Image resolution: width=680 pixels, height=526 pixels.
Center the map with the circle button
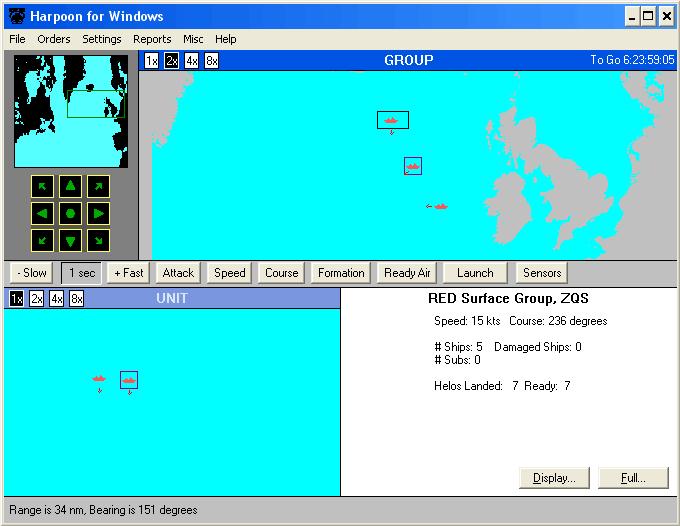coord(70,213)
